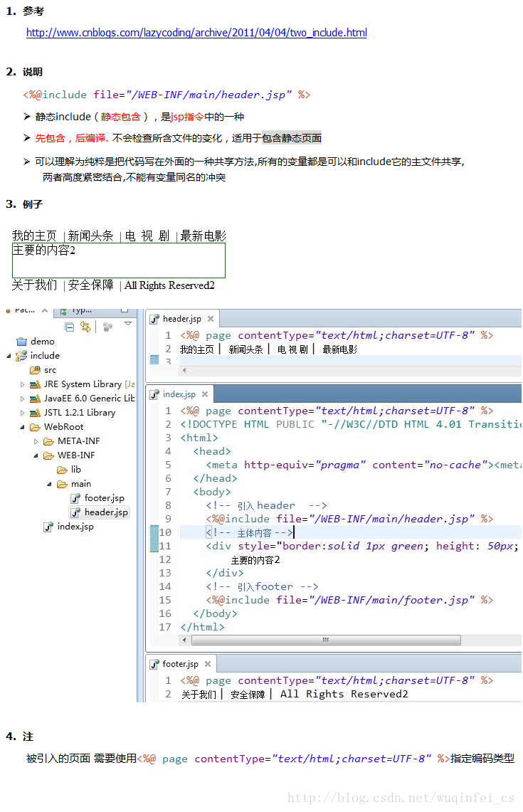Click left scroll arrow in header.jsp editor
Screen dimensions: 523x812
184,370
